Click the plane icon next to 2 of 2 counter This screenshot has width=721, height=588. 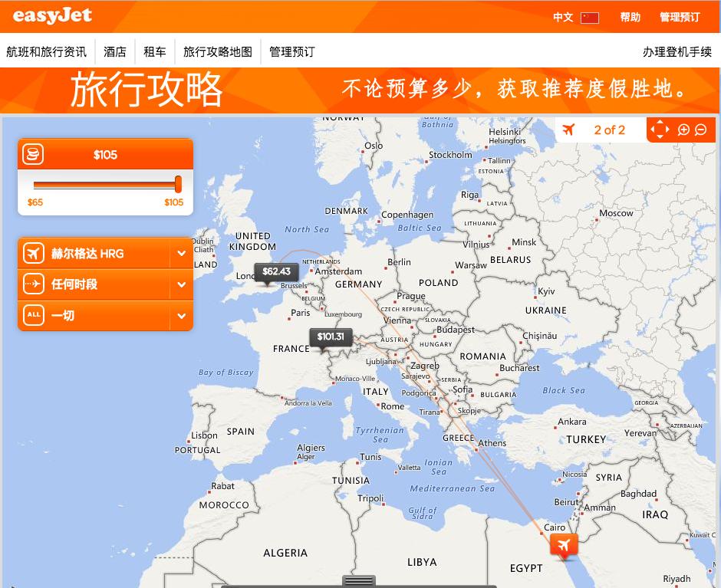click(568, 130)
